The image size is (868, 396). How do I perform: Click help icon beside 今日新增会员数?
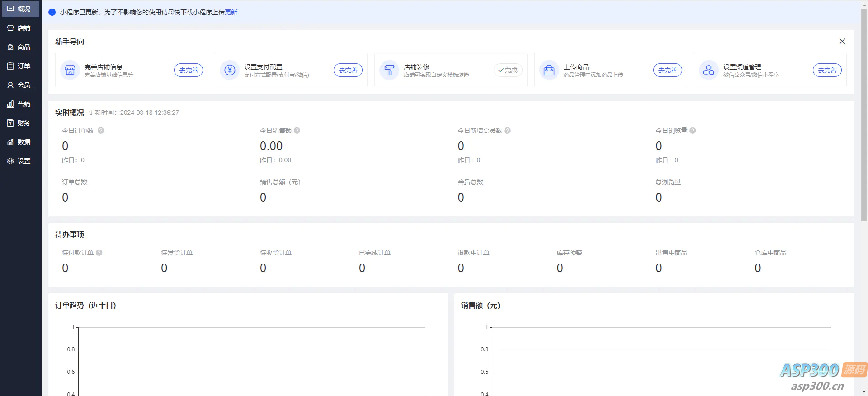(508, 131)
